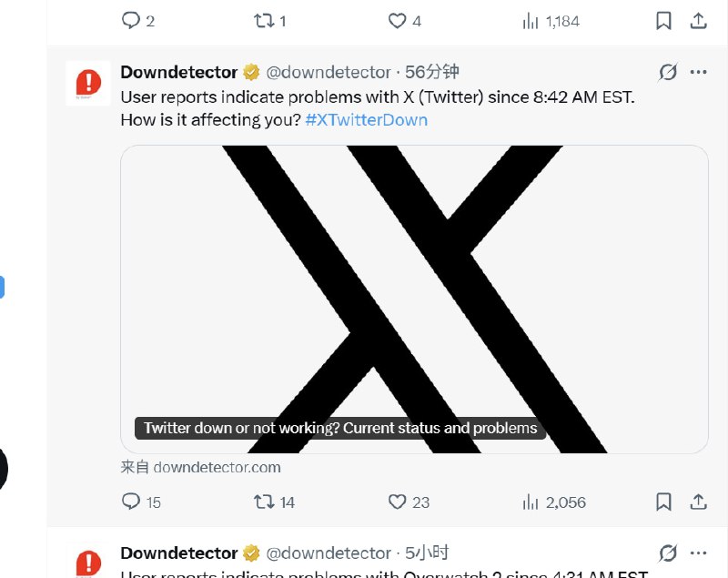Click Grok icon on Overwatch 2 tweet
This screenshot has height=578, width=728.
668,553
